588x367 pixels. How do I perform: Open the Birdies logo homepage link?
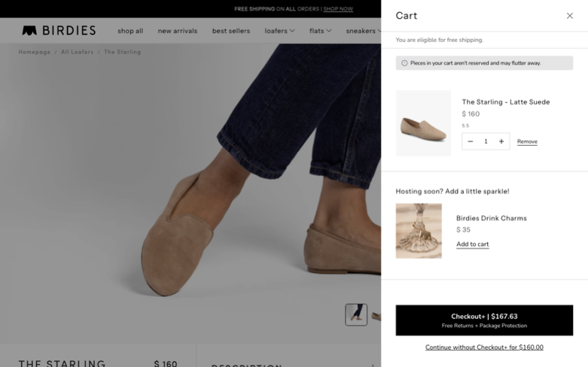[x=59, y=30]
